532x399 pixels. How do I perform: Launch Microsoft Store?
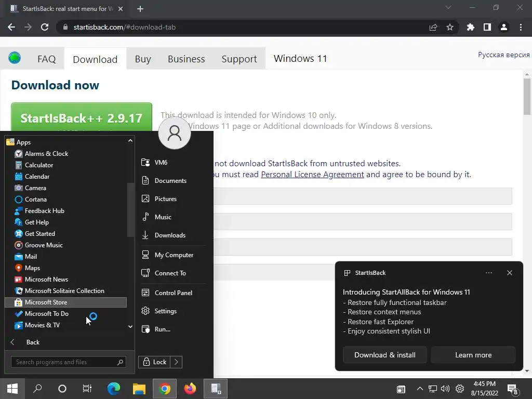click(66, 302)
